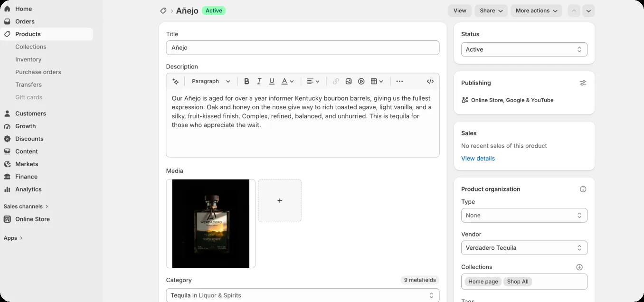Click the View button

pyautogui.click(x=460, y=10)
